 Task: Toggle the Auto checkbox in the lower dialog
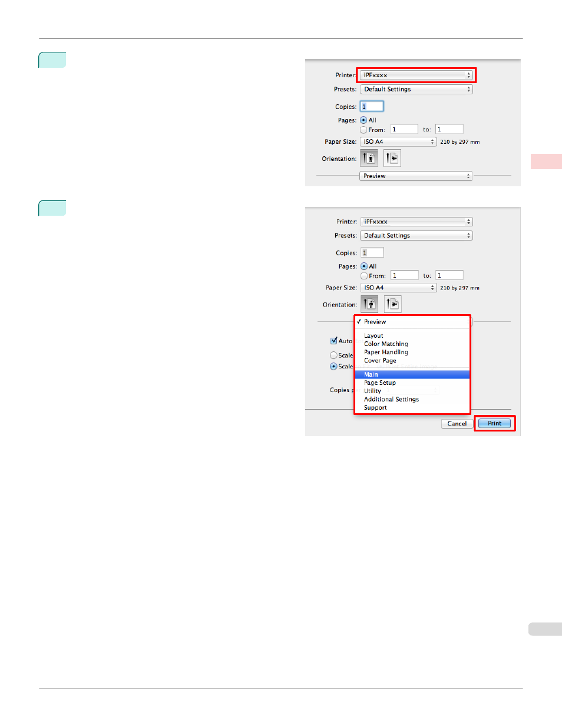pyautogui.click(x=334, y=341)
